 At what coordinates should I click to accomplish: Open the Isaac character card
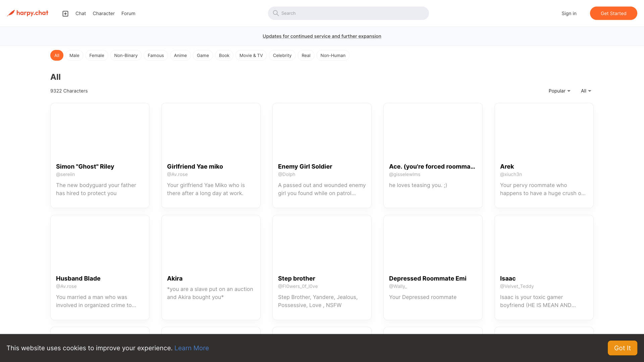click(x=544, y=267)
